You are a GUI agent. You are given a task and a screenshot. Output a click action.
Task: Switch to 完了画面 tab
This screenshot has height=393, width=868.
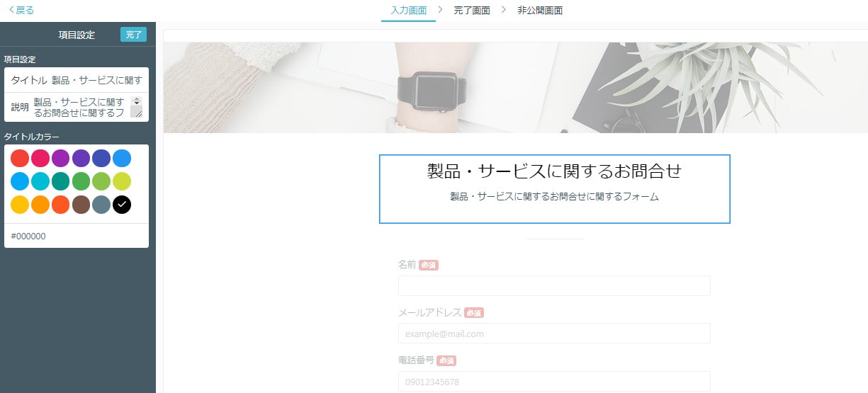tap(472, 10)
